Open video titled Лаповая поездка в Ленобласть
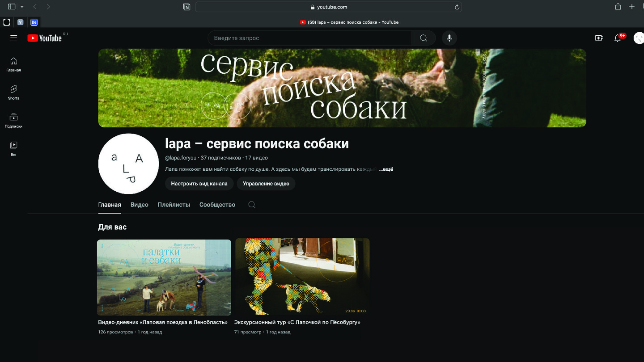The width and height of the screenshot is (644, 362). 163,322
